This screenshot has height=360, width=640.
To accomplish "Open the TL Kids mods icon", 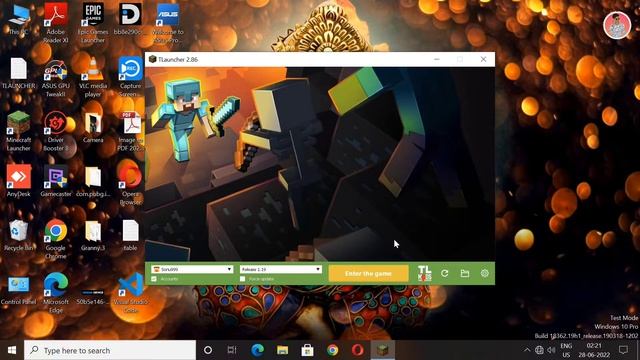I will [x=424, y=273].
